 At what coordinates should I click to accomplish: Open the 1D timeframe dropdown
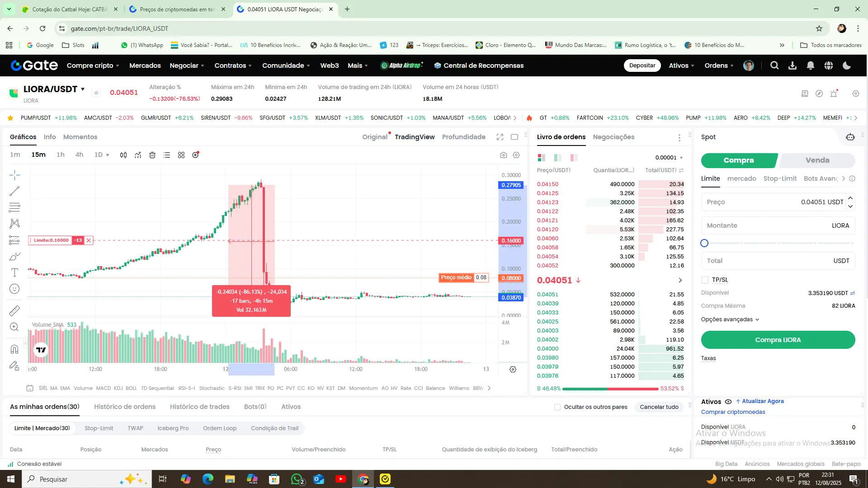click(x=102, y=155)
